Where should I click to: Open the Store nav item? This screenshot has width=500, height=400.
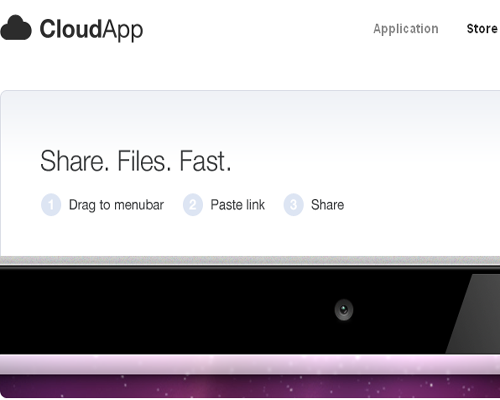tap(482, 29)
